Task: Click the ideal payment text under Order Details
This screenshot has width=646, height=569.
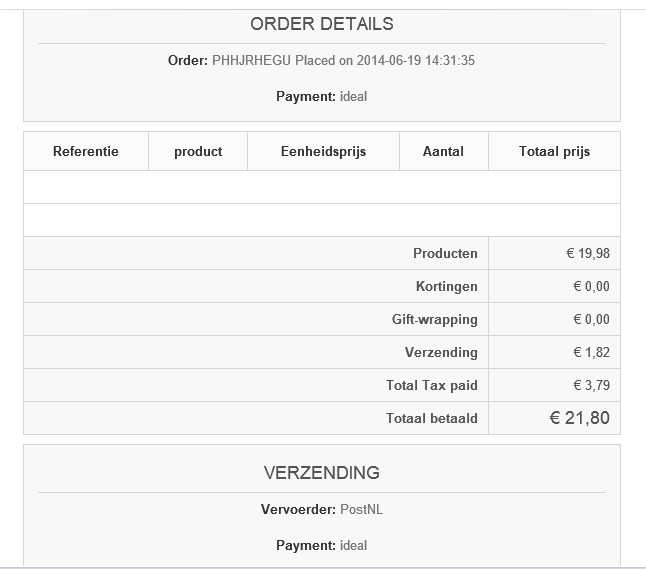Action: point(353,96)
